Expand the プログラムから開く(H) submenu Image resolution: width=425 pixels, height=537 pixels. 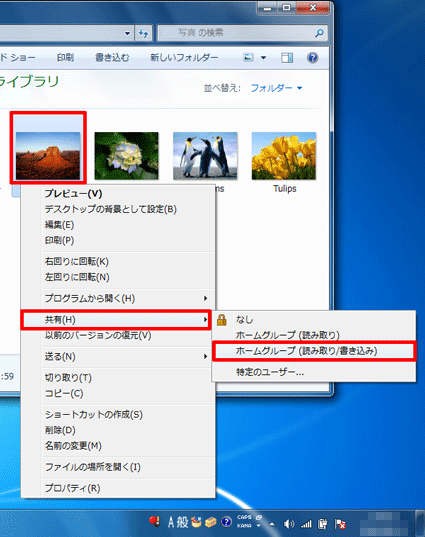pyautogui.click(x=118, y=299)
